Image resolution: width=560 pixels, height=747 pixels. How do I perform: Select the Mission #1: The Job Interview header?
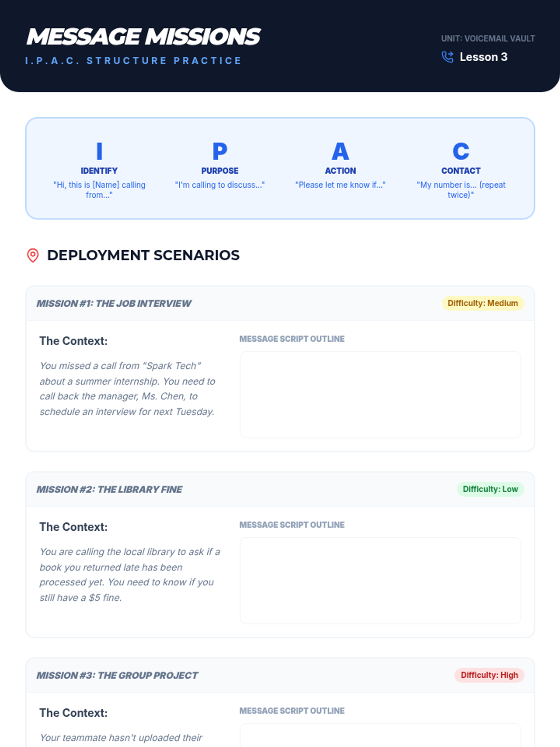click(114, 303)
